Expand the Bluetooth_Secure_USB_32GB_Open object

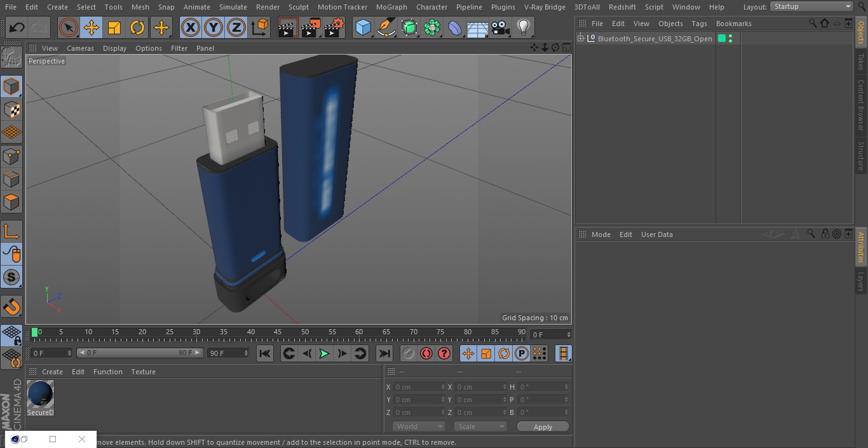(x=581, y=39)
